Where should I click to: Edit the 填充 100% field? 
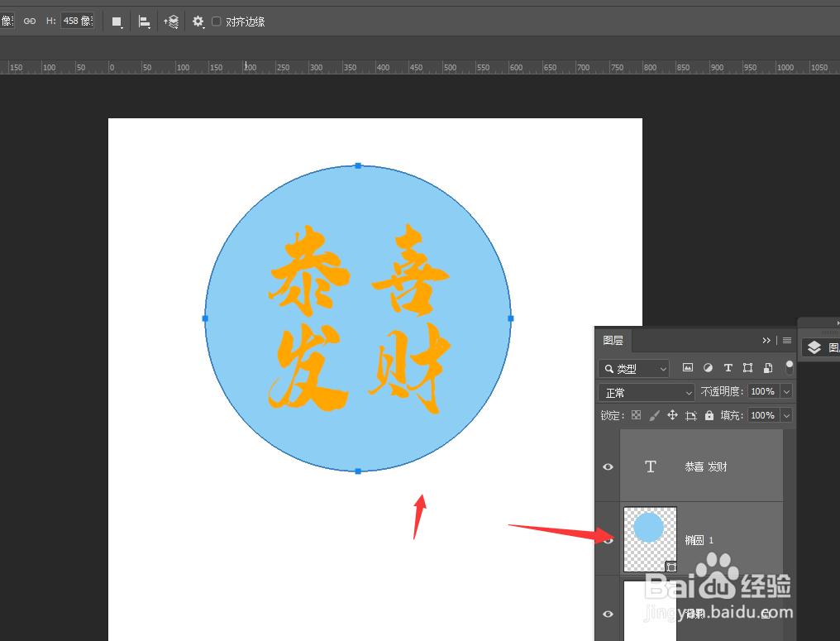click(x=763, y=415)
